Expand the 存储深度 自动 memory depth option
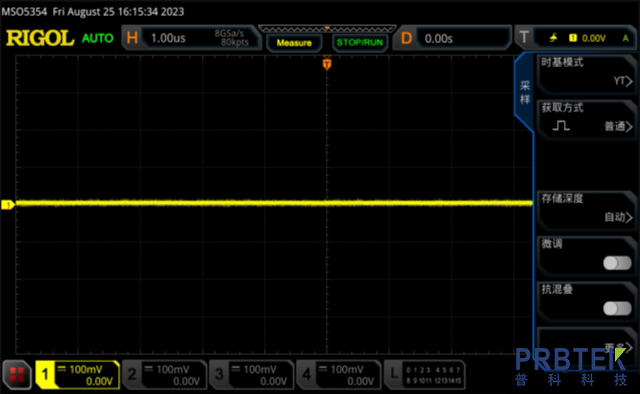640x394 pixels. click(587, 211)
